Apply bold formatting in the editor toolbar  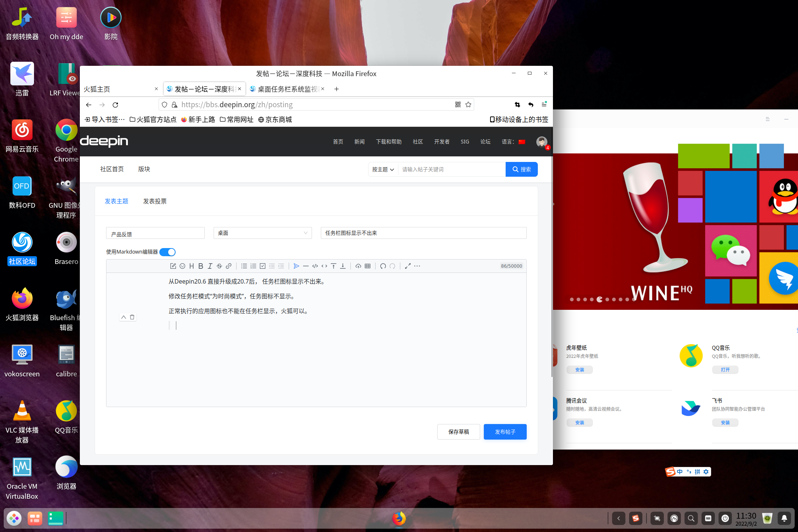coord(201,266)
